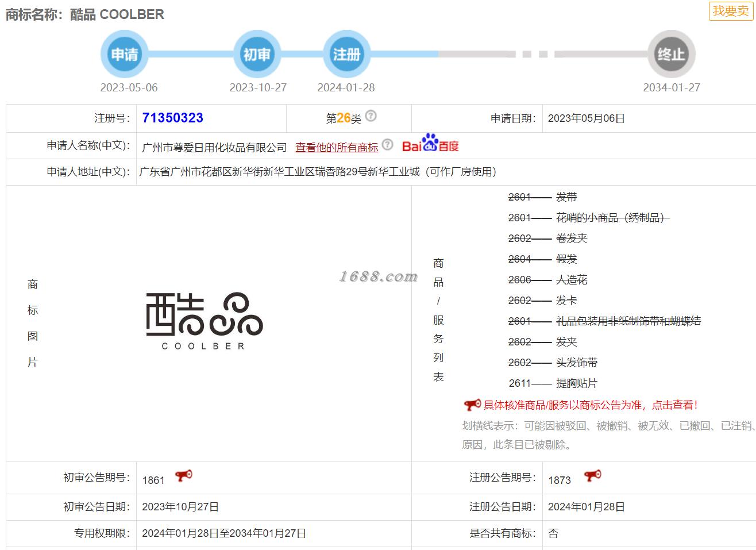Click preliminary announcement date 2023年10月27日
This screenshot has width=756, height=550.
(x=180, y=507)
